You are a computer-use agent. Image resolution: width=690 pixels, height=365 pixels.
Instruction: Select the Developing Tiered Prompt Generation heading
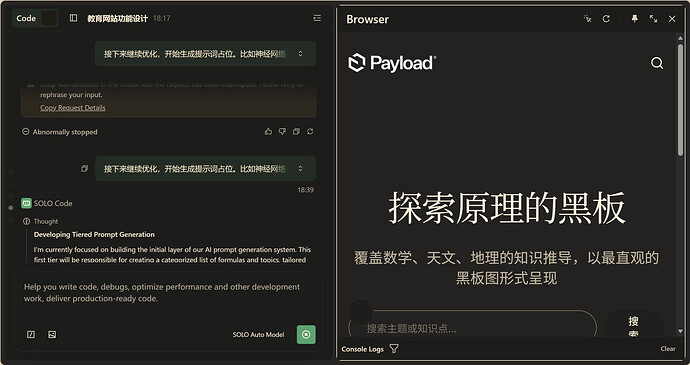94,235
